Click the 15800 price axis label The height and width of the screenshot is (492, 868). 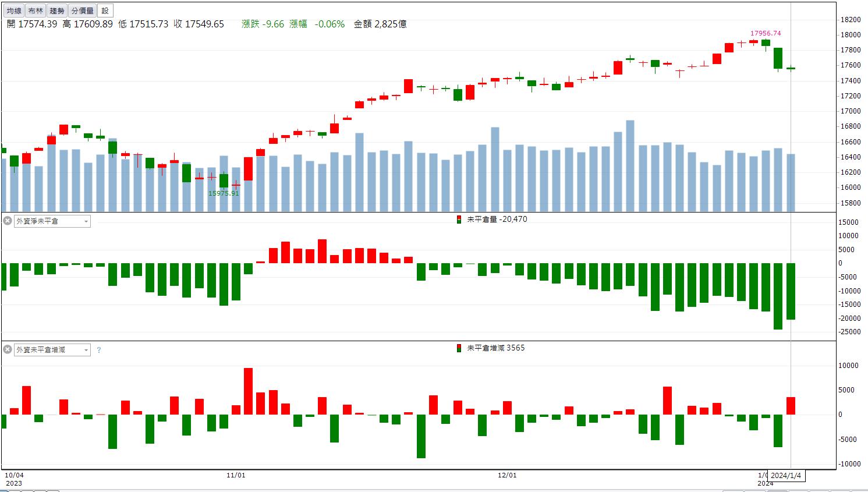tap(851, 203)
